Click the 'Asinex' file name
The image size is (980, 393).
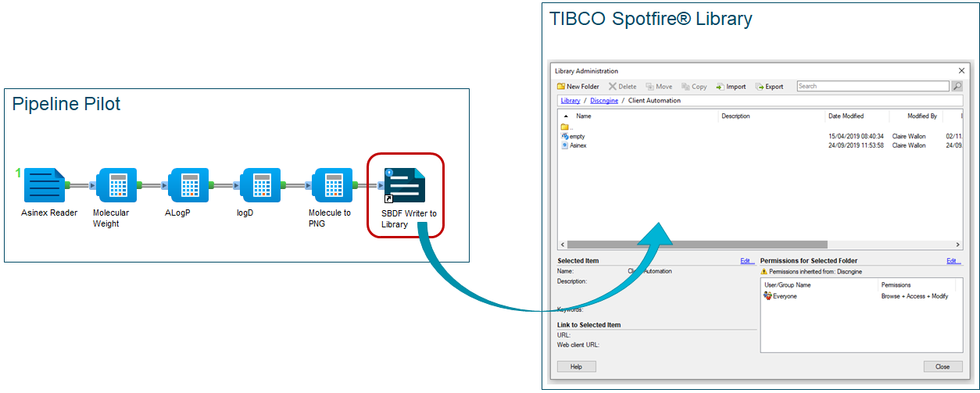pos(578,145)
